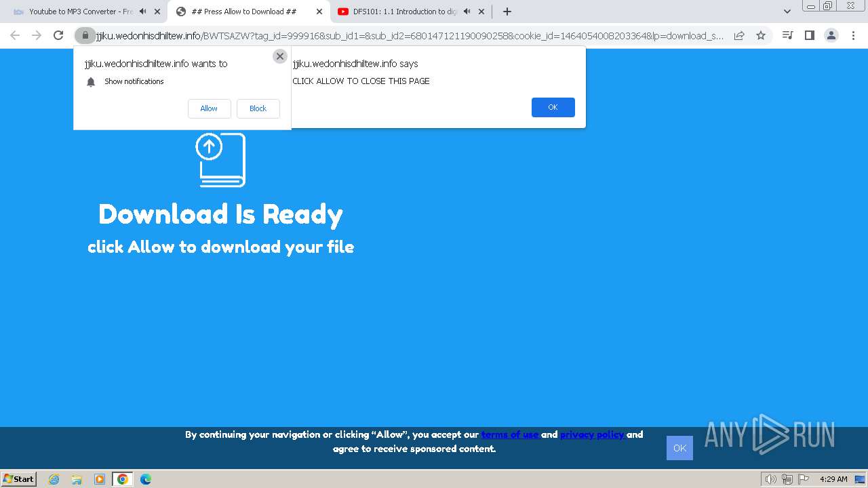Restore down the Chrome window
Screen dimensions: 868x488
click(x=828, y=5)
